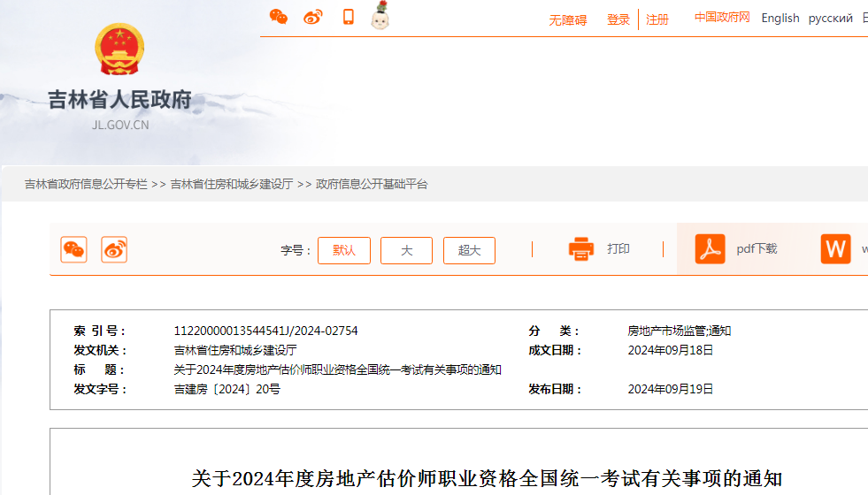Share via orange WeChat icon in toolbar
Screen dimensions: 868x495
tap(73, 250)
